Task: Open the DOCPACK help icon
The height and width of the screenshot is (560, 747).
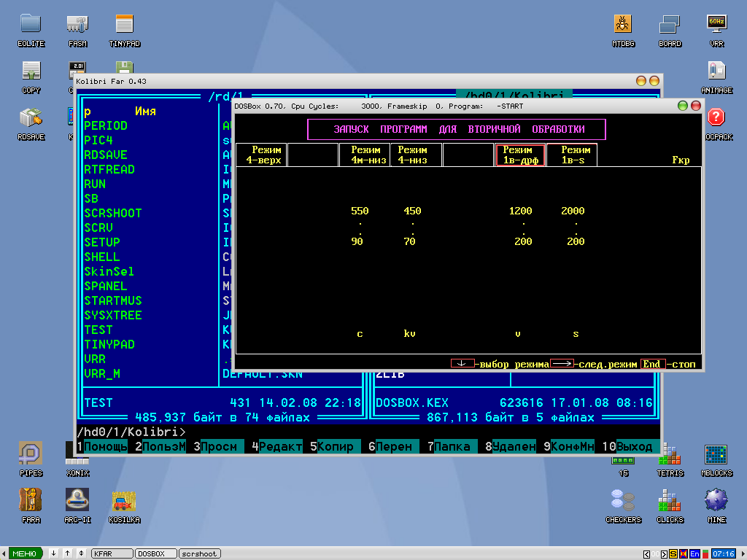Action: click(x=716, y=118)
